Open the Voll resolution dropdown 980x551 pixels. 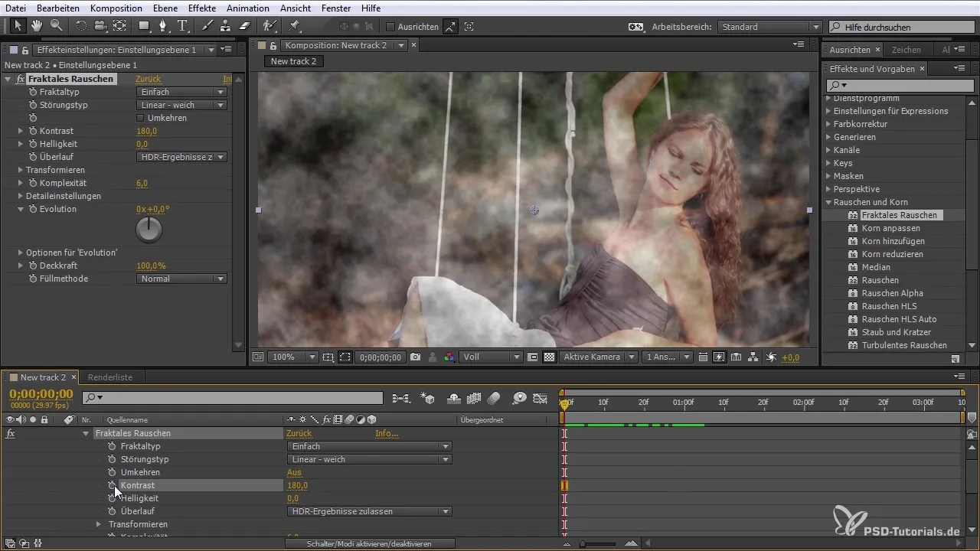tap(492, 357)
